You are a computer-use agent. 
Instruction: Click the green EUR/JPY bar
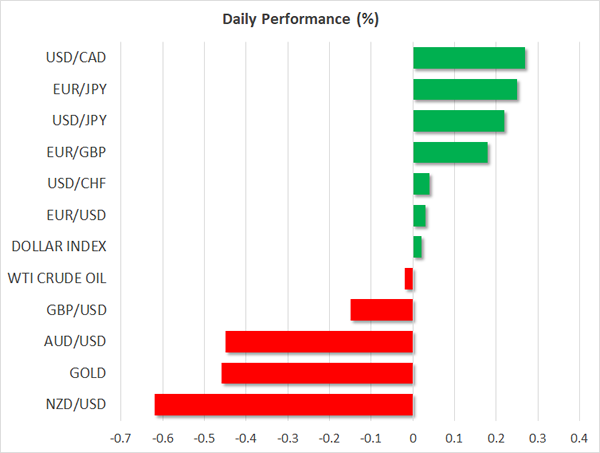(465, 90)
